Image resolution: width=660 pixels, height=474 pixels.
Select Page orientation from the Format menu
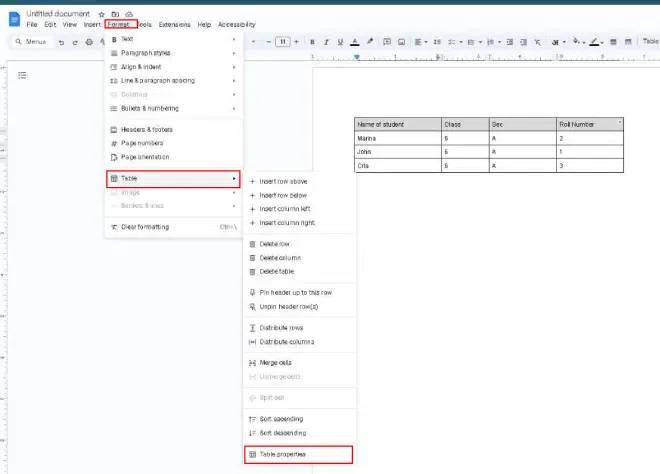(x=173, y=157)
